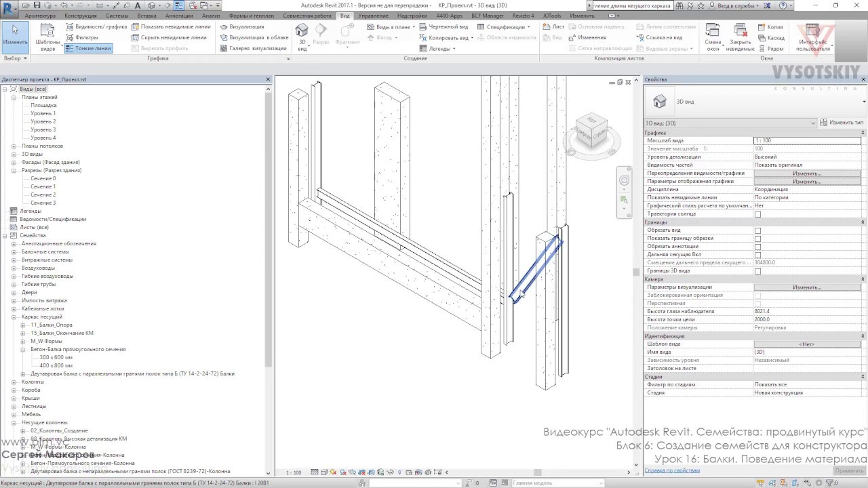The image size is (868, 488).
Task: Click Показать невидимые линии tool
Action: tap(171, 27)
